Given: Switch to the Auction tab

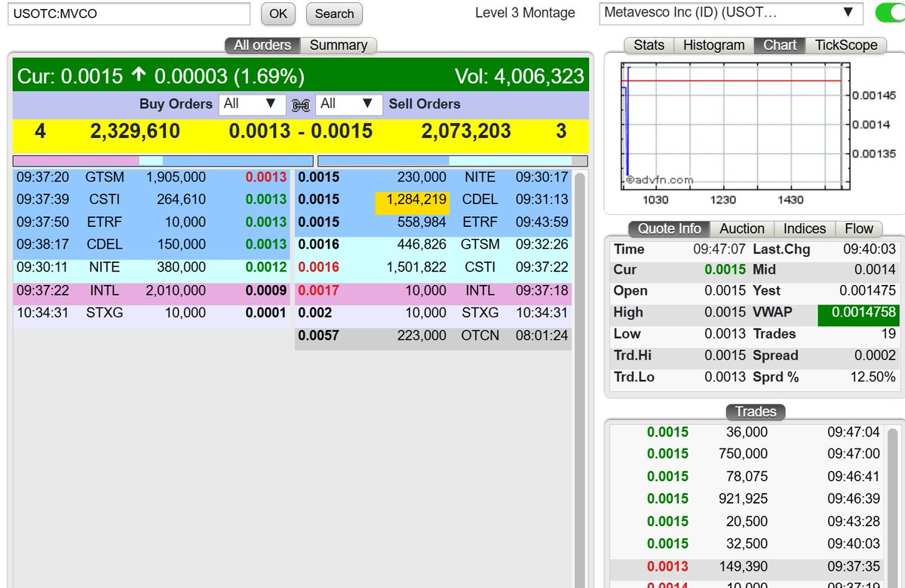Looking at the screenshot, I should pyautogui.click(x=742, y=228).
